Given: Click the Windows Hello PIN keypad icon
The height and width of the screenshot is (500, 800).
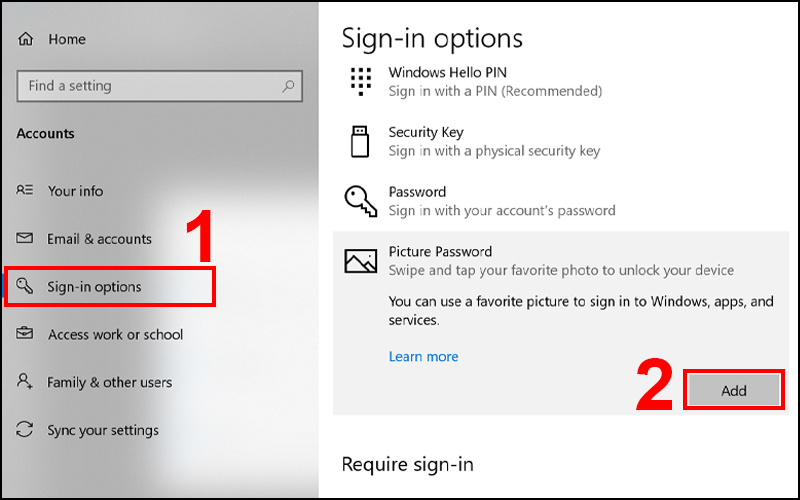Looking at the screenshot, I should click(360, 81).
